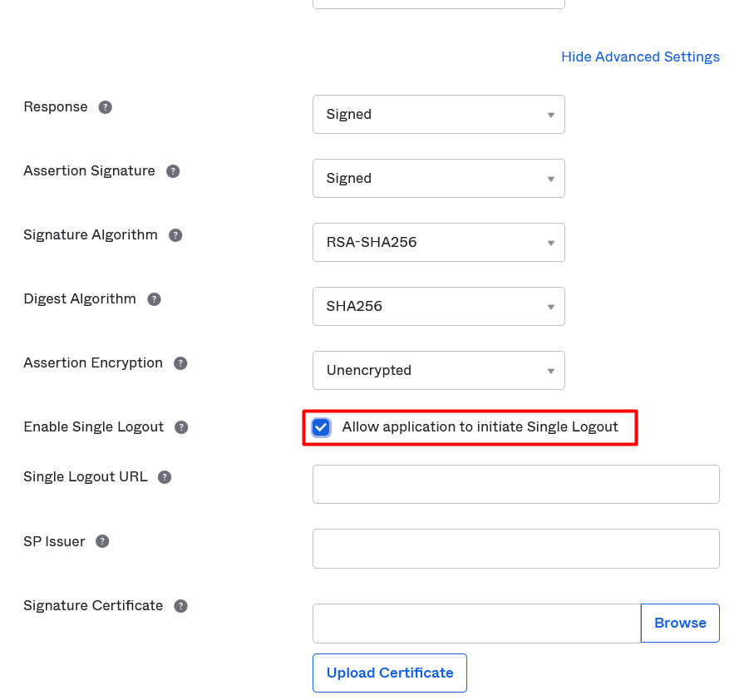
Task: Open the Assertion Encryption Unencrypted dropdown
Action: click(x=438, y=370)
